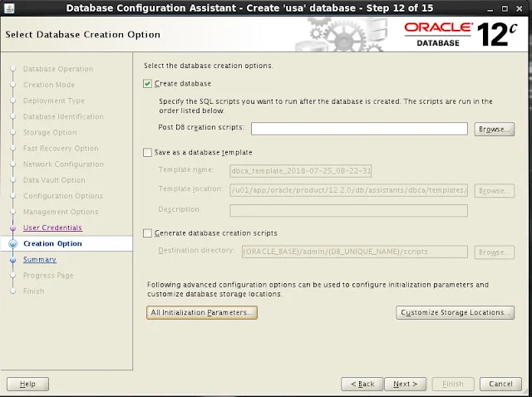Click the Deployment Type step text

click(53, 100)
